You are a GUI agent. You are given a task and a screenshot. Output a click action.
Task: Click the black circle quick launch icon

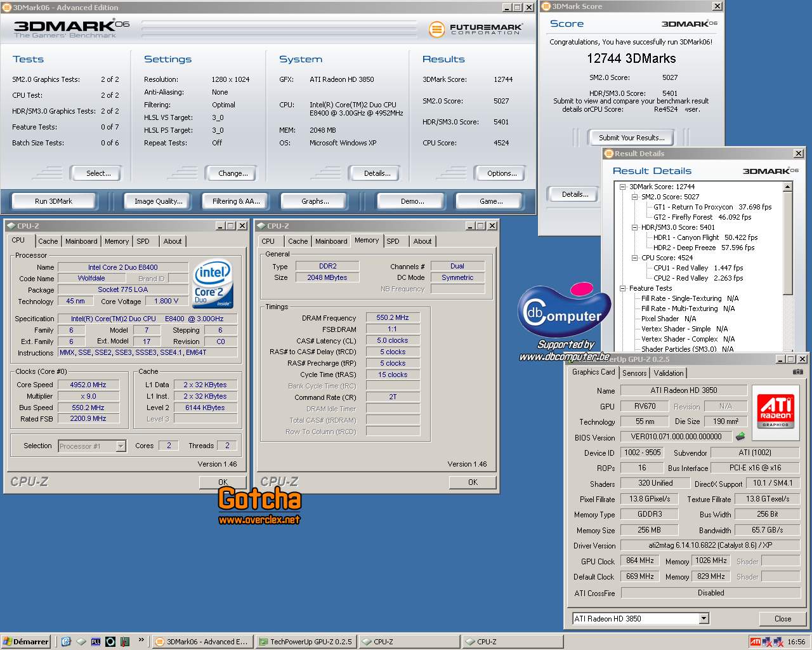point(110,641)
